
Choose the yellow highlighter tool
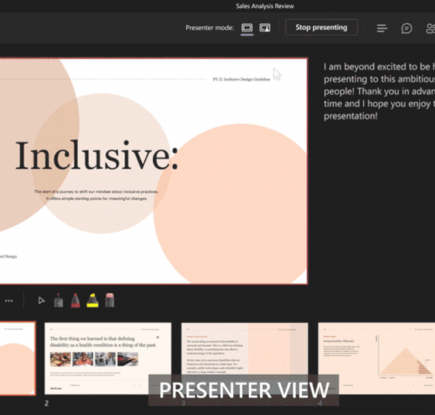click(x=92, y=300)
